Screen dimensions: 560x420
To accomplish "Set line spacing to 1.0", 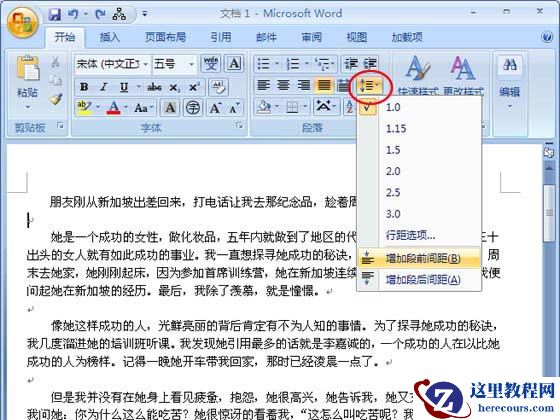I will pos(420,107).
